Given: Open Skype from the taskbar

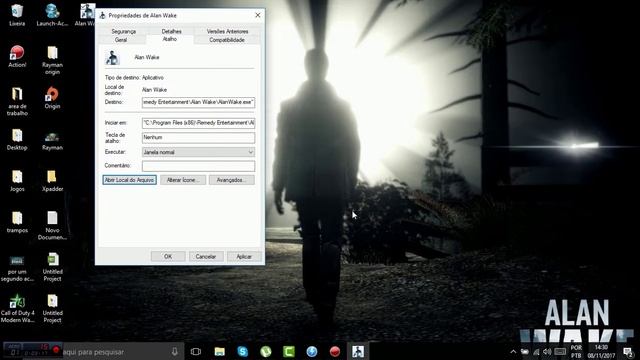Looking at the screenshot, I should pyautogui.click(x=242, y=351).
